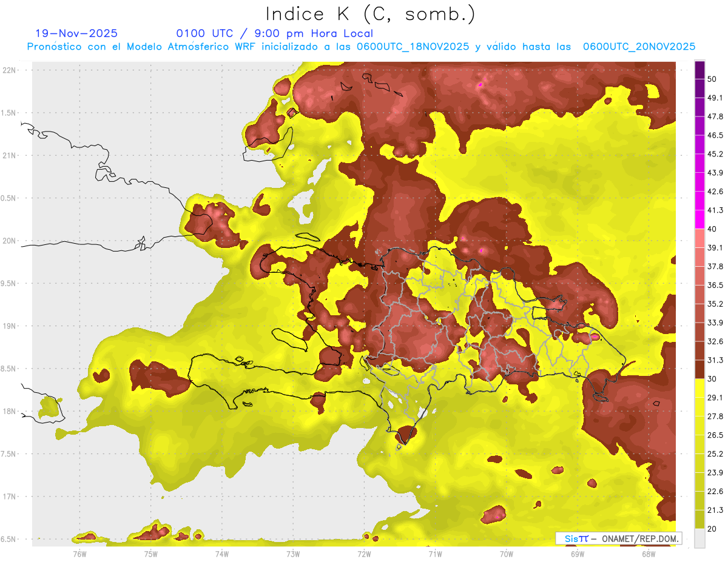Screen dimensions: 728x562
Task: Click the "0.5N" latitude axis label
Action: point(8,198)
